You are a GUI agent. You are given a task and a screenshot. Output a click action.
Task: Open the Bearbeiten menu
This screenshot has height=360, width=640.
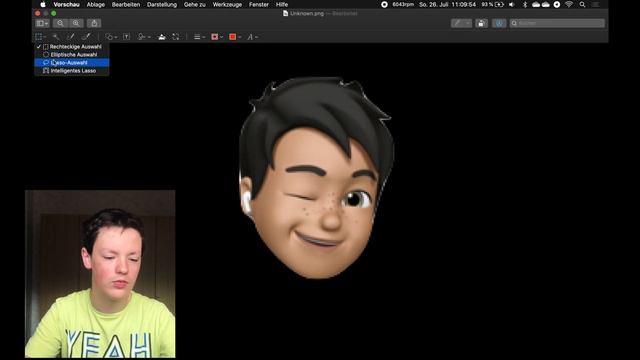(126, 4)
